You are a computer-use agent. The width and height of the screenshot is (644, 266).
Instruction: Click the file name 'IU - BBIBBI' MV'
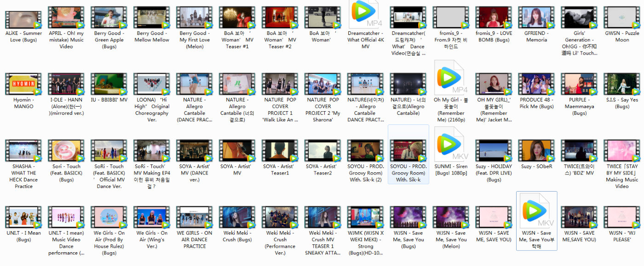109,100
